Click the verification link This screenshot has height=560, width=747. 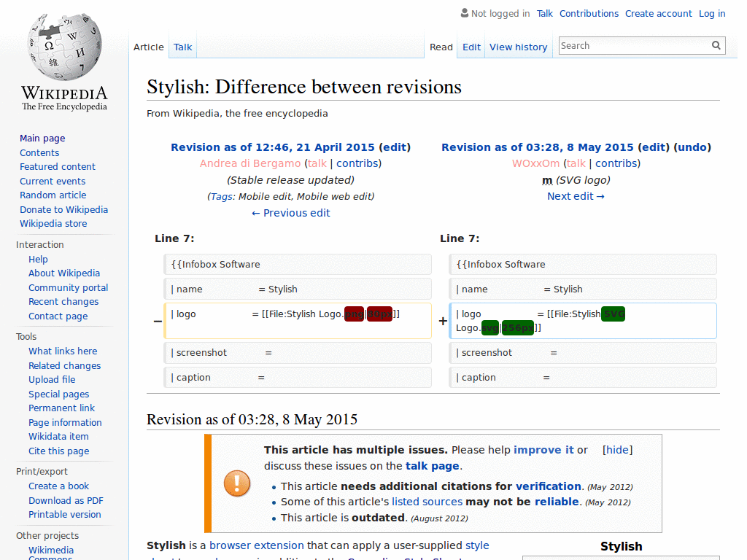[x=549, y=486]
